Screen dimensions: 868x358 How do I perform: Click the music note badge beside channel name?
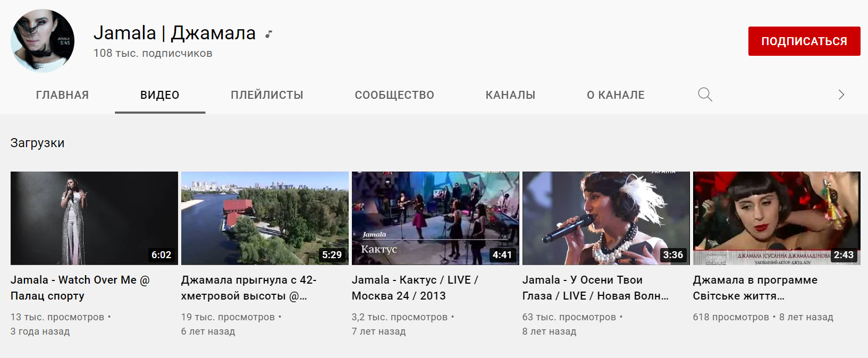click(x=269, y=34)
